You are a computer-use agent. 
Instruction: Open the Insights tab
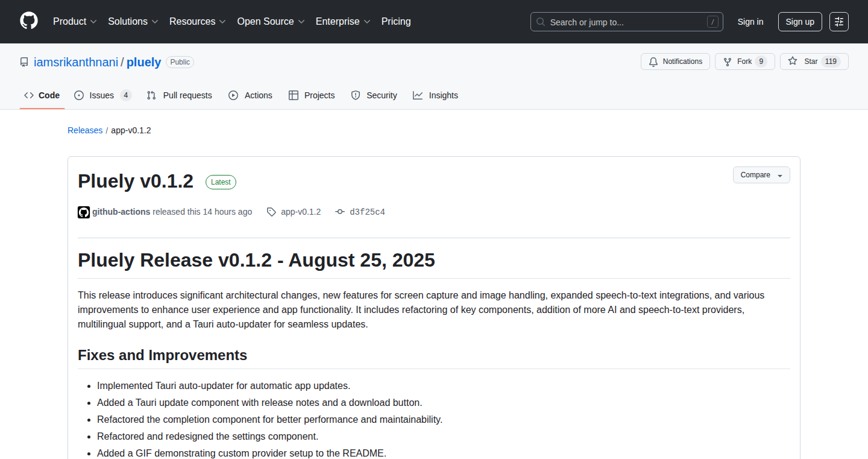(435, 95)
